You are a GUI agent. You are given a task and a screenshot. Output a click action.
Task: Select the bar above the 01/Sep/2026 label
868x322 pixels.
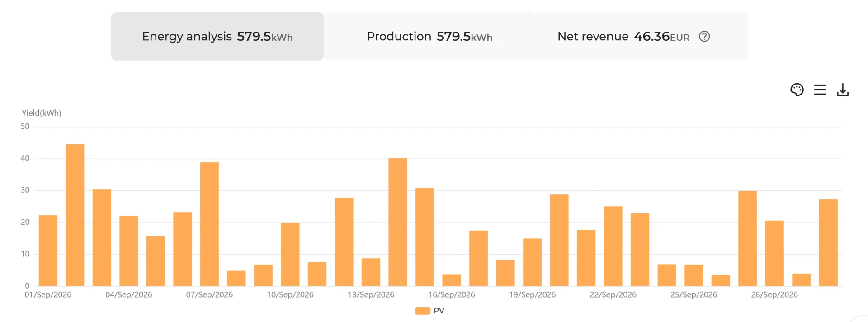pos(48,251)
